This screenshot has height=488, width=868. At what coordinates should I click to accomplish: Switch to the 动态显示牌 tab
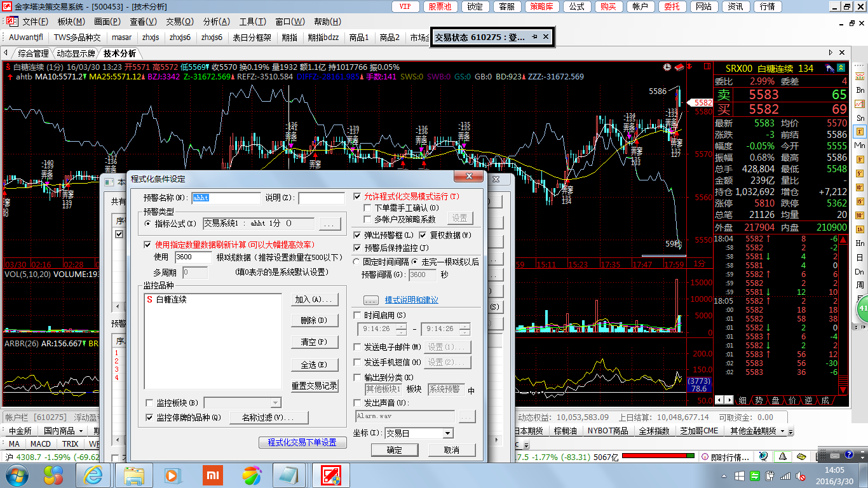76,53
